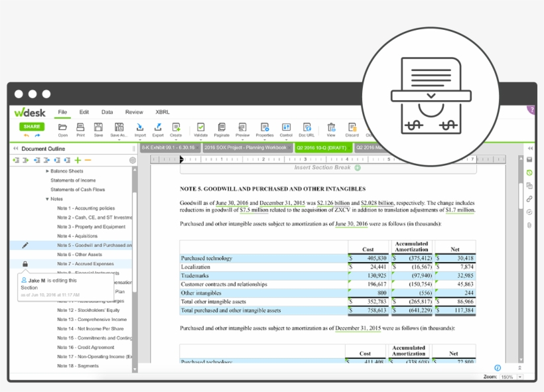Select Statements of Cash Flows in outline

(x=78, y=190)
